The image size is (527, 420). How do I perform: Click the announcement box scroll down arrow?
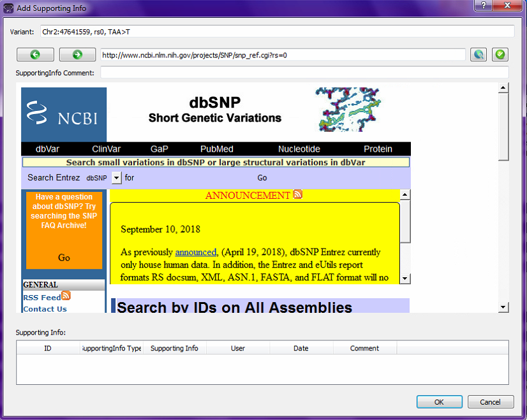405,279
